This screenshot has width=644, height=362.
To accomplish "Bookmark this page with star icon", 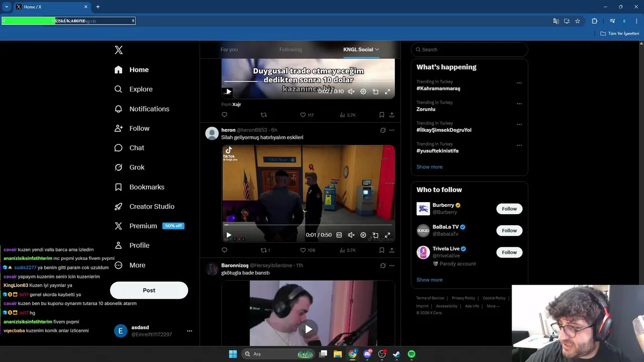I will coord(578,21).
